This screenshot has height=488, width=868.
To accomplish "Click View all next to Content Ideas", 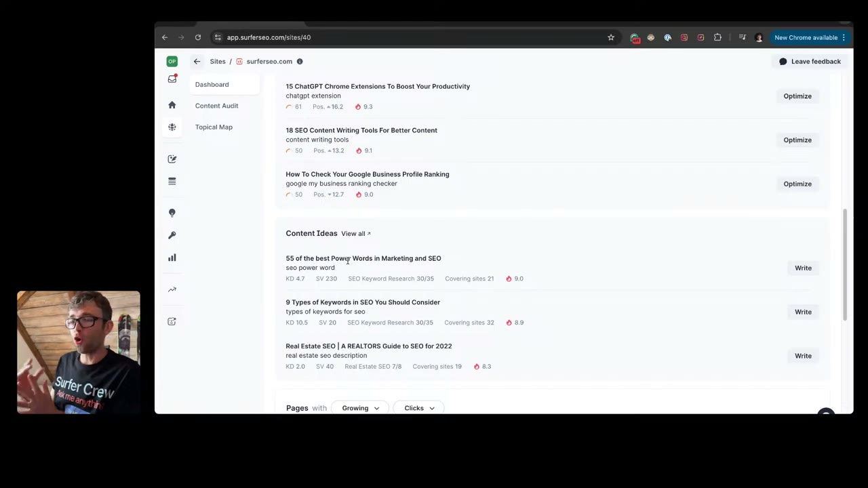I will (x=356, y=234).
